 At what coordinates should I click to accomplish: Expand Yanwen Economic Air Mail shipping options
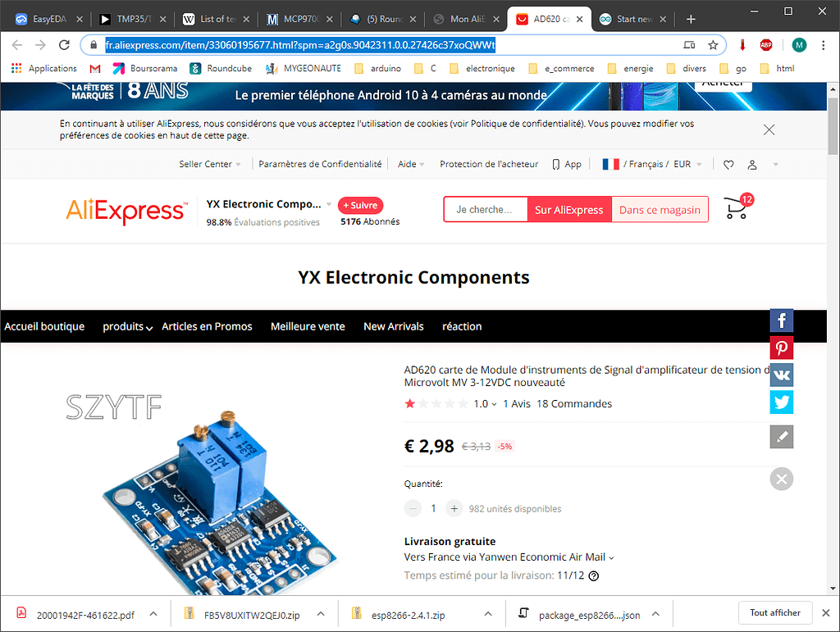(509, 557)
